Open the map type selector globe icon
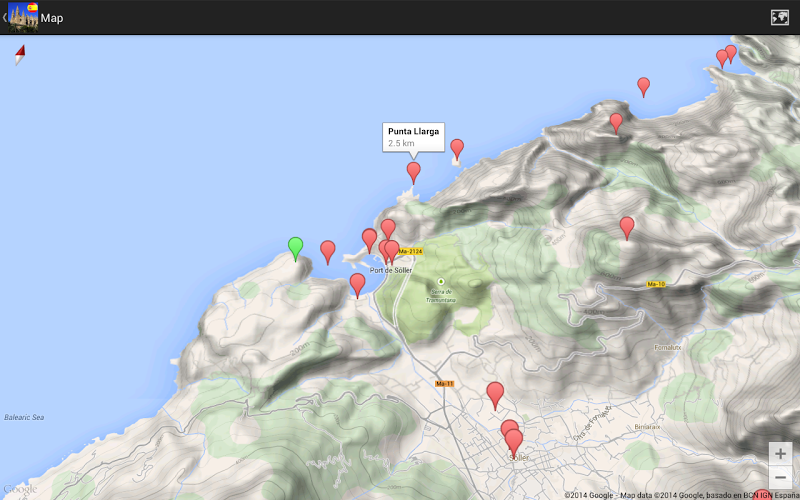Image resolution: width=800 pixels, height=500 pixels. [x=780, y=17]
